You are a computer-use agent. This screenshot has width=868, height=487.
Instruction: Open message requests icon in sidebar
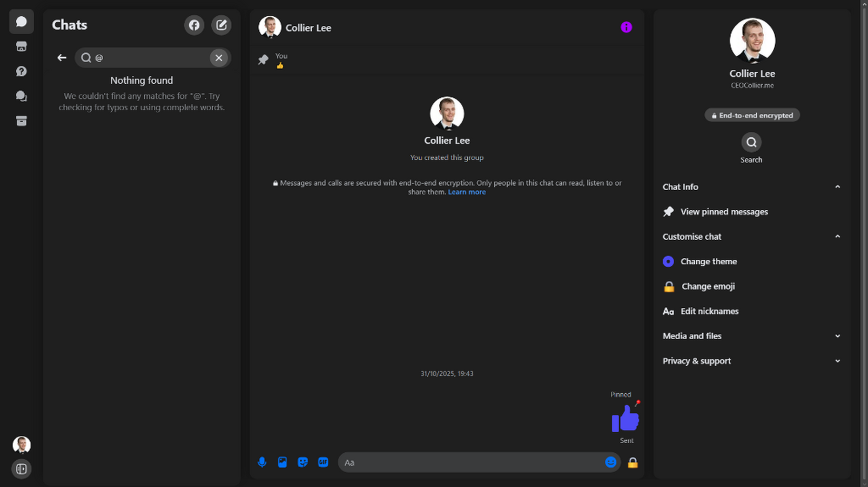[21, 71]
